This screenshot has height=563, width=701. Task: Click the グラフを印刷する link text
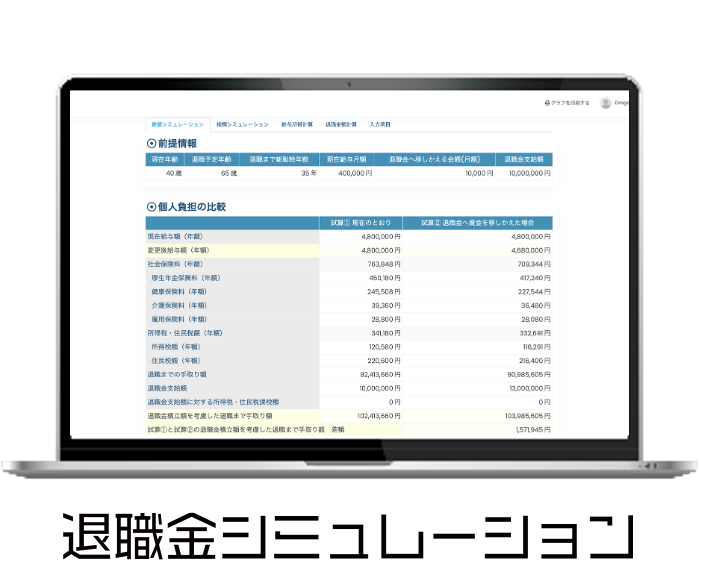pyautogui.click(x=570, y=102)
